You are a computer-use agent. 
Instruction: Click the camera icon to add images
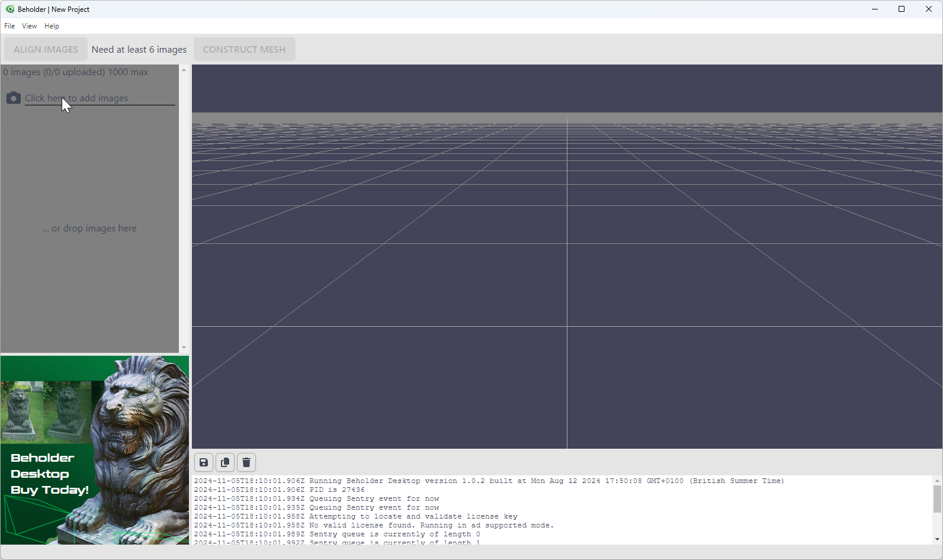14,98
